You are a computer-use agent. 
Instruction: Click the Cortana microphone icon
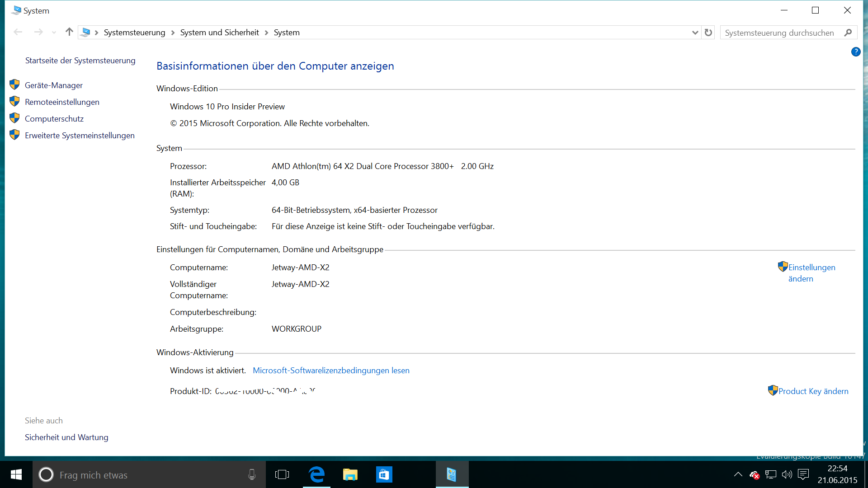252,474
